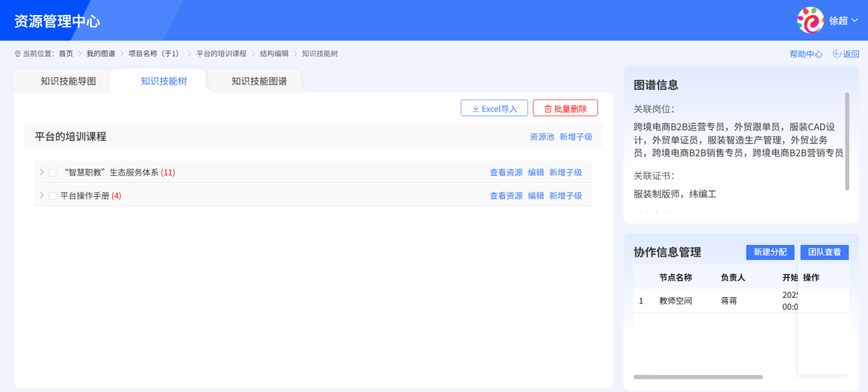This screenshot has width=868, height=392.
Task: Open the 资源池 link
Action: 542,136
